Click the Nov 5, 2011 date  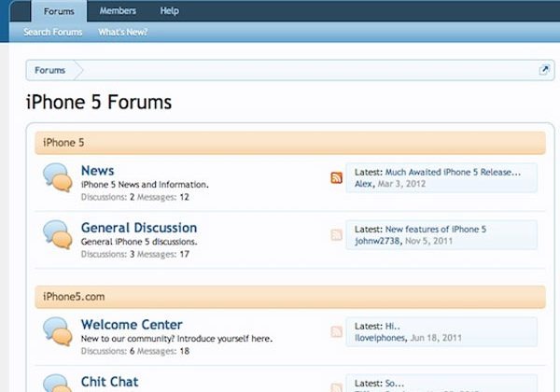click(429, 241)
